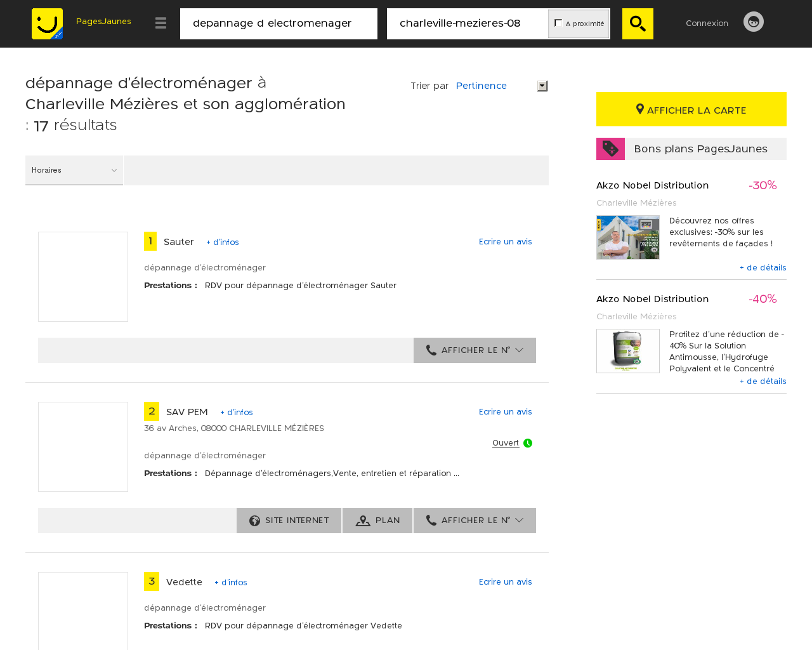Click 'Afficher la carte' button
The width and height of the screenshot is (812, 650).
point(691,109)
